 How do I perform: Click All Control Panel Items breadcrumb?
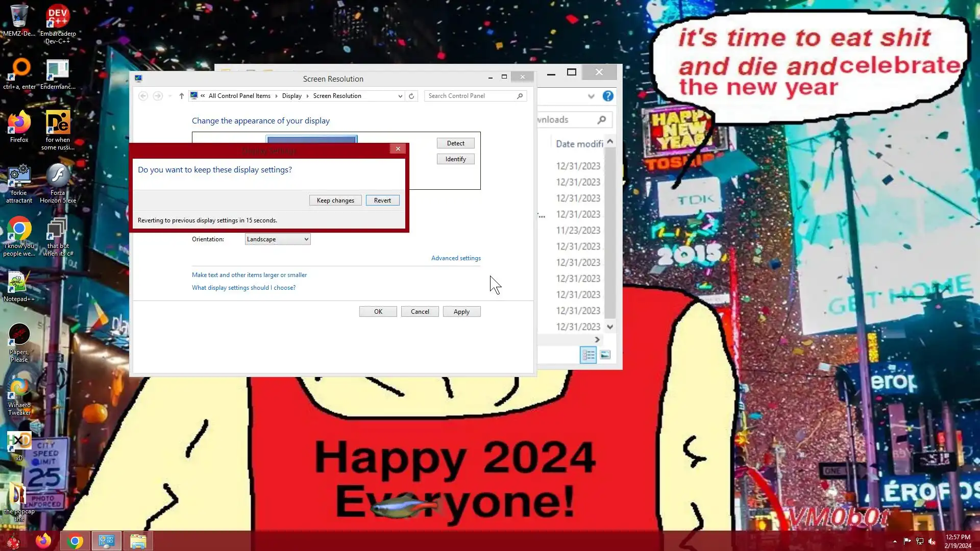point(239,96)
